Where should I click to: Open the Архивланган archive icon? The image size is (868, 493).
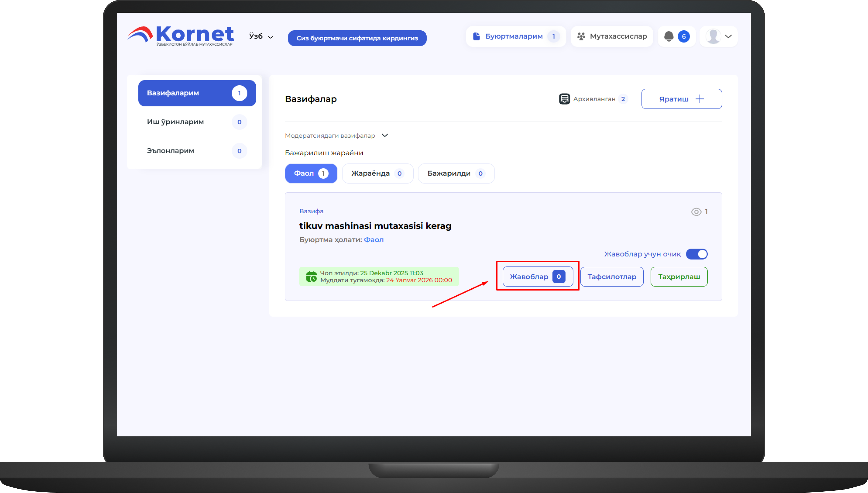pos(564,99)
